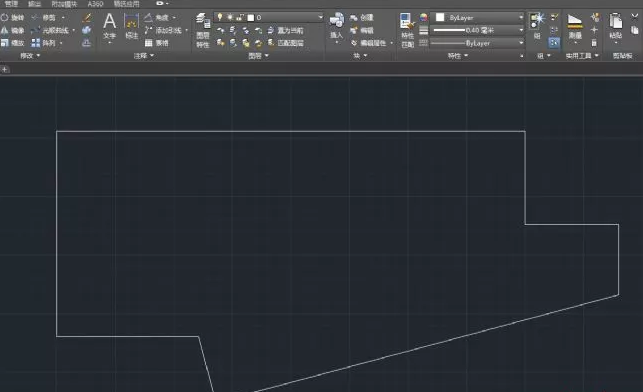Expand the 特性 (Properties) panel title
Screen dimensions: 643x392
point(458,55)
